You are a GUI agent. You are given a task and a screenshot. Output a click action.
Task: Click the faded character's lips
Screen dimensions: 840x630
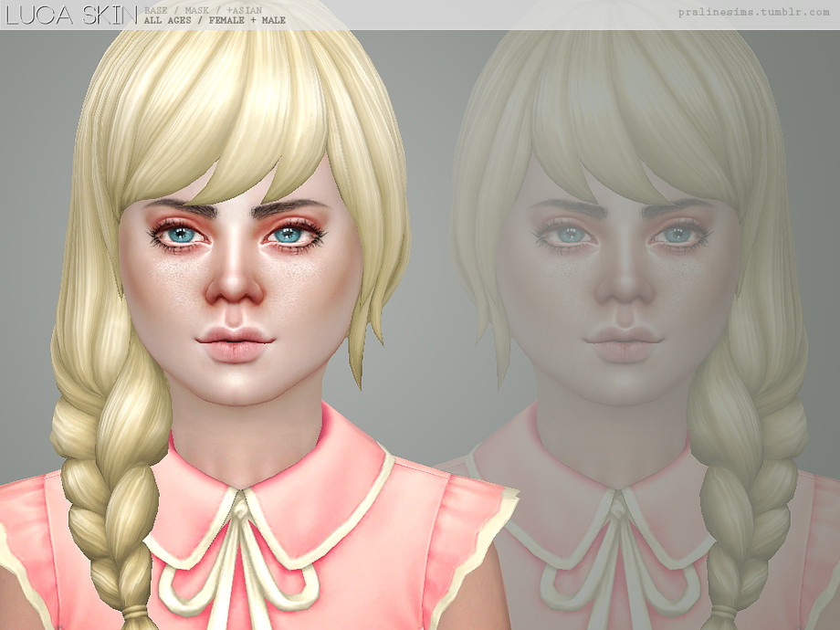[x=624, y=343]
